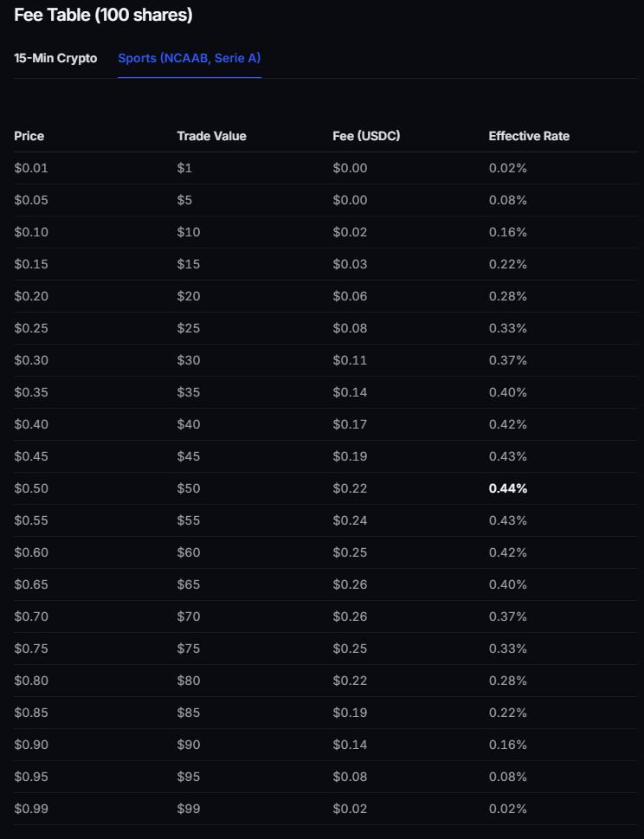Click the Fee (USDC) column header
644x839 pixels.
point(366,136)
